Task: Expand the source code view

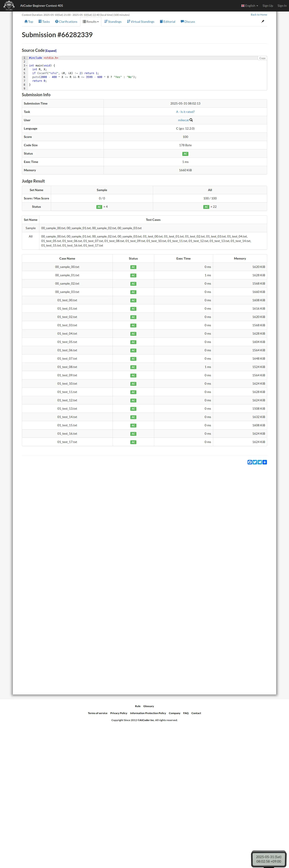Action: click(x=51, y=51)
